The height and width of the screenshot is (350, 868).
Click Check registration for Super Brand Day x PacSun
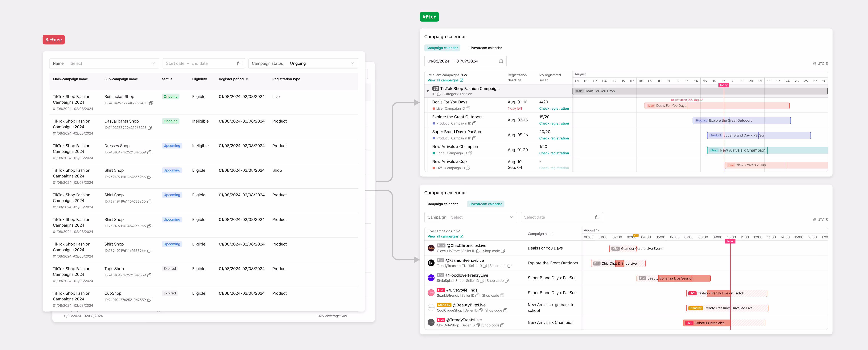(554, 138)
